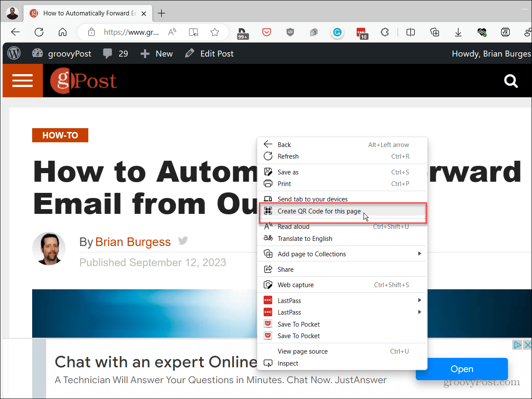Viewport: 532px width, 399px height.
Task: Choose Share from the context menu
Action: pyautogui.click(x=342, y=269)
